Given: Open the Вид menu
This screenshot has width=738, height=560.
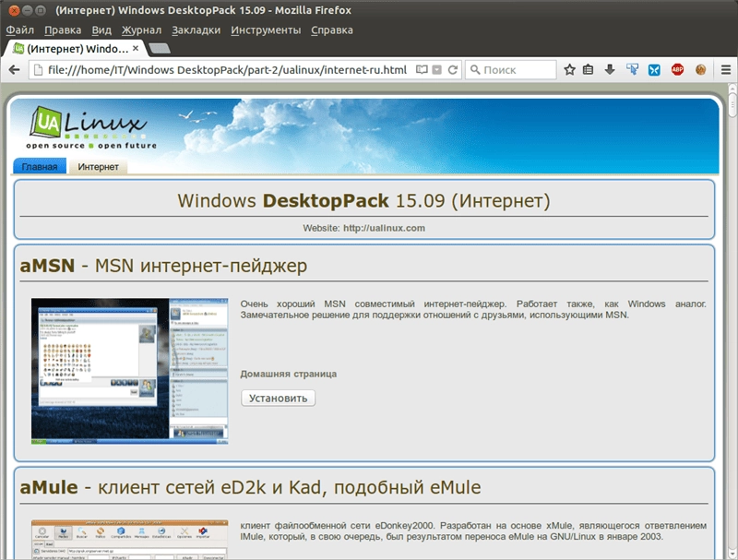Looking at the screenshot, I should (101, 30).
